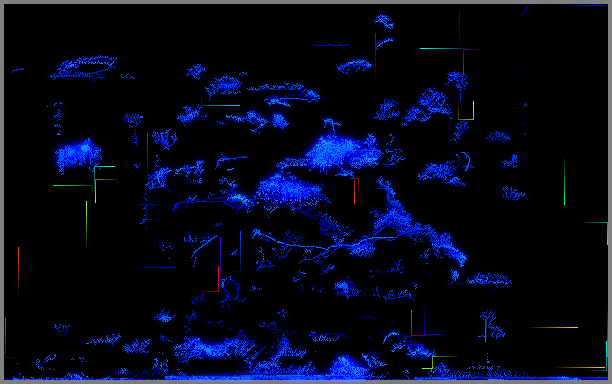Click the teal corner line at the right edge
The width and height of the screenshot is (612, 384).
(594, 233)
